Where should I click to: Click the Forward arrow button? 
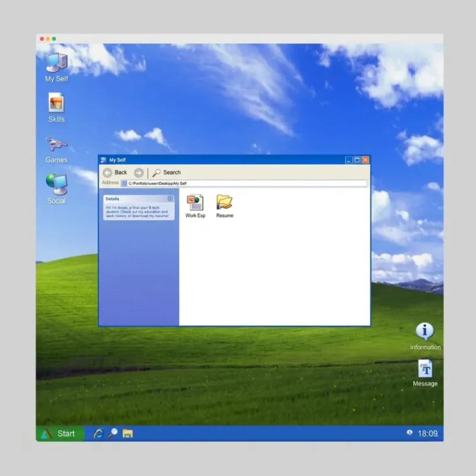139,172
